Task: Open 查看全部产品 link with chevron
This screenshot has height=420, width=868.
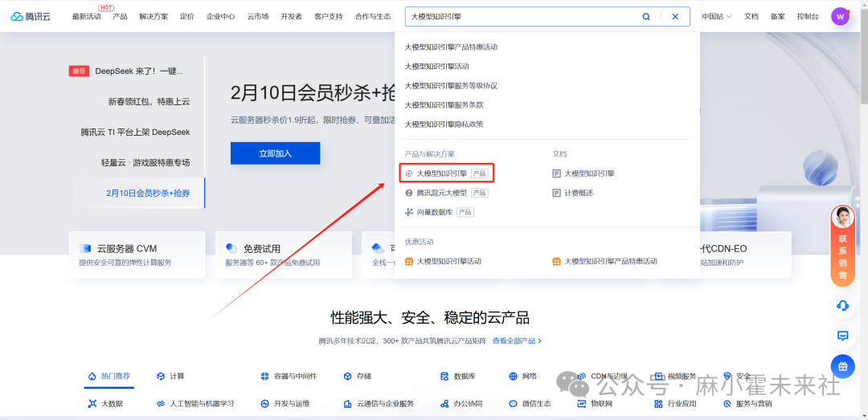Action: pos(517,340)
